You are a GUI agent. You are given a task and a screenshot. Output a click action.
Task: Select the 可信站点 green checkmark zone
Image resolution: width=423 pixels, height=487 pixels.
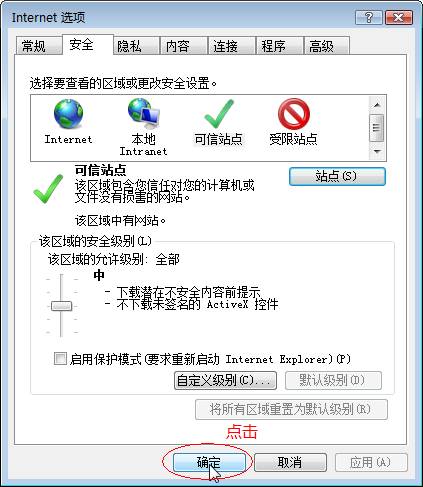point(219,114)
